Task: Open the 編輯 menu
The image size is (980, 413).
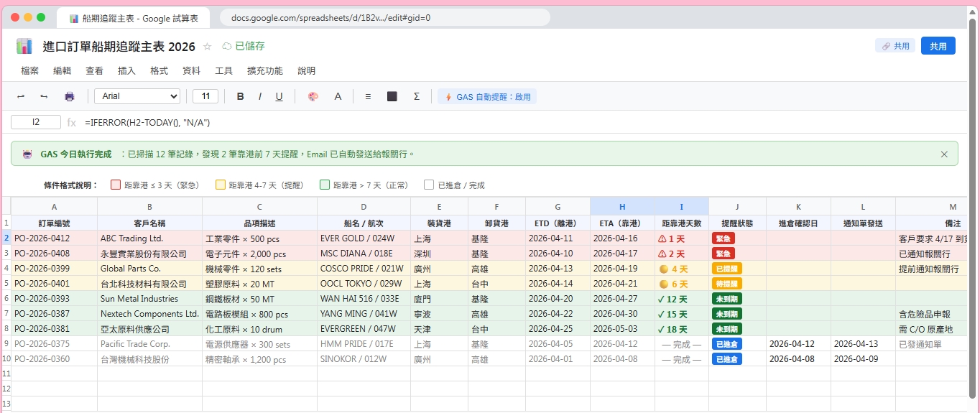Action: [63, 70]
